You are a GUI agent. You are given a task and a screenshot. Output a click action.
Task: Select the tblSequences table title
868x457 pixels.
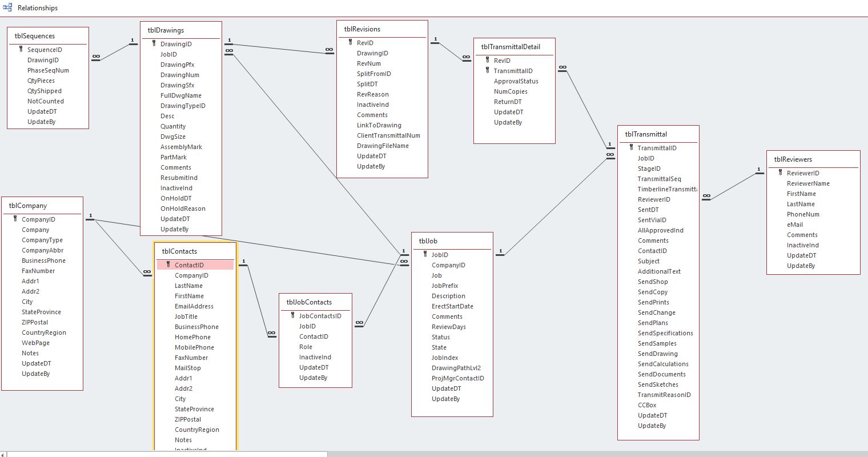(35, 36)
